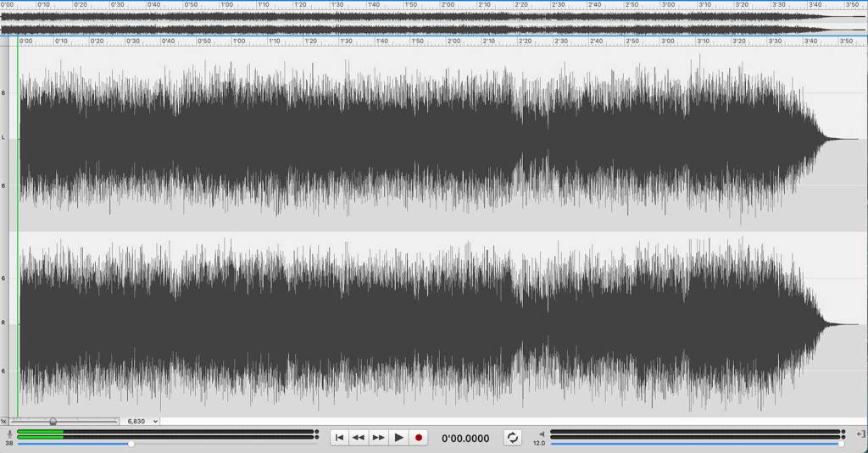Click the speaker output volume icon

[x=542, y=434]
